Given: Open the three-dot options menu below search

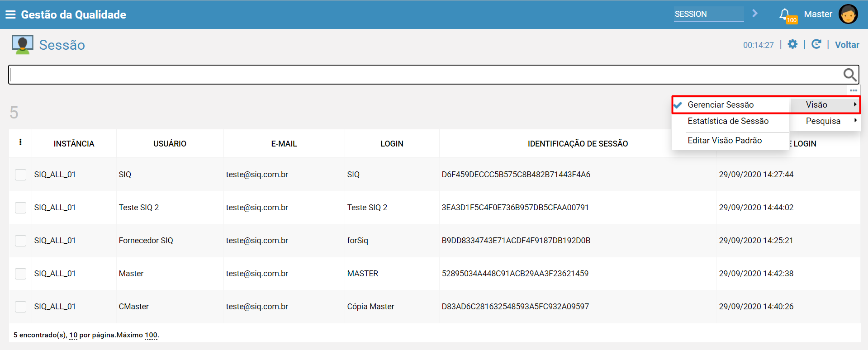Looking at the screenshot, I should [x=854, y=90].
